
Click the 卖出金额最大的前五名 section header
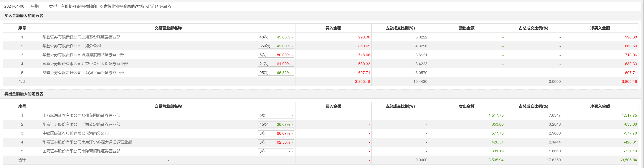pos(24,94)
